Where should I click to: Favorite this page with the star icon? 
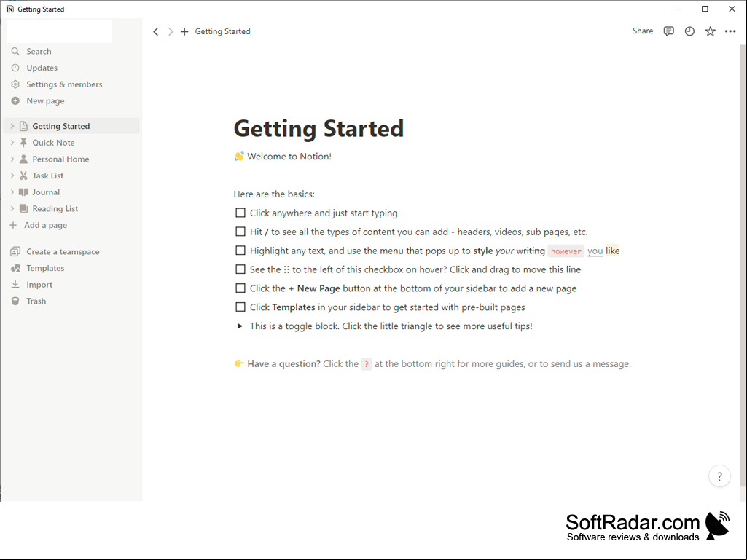pyautogui.click(x=711, y=31)
